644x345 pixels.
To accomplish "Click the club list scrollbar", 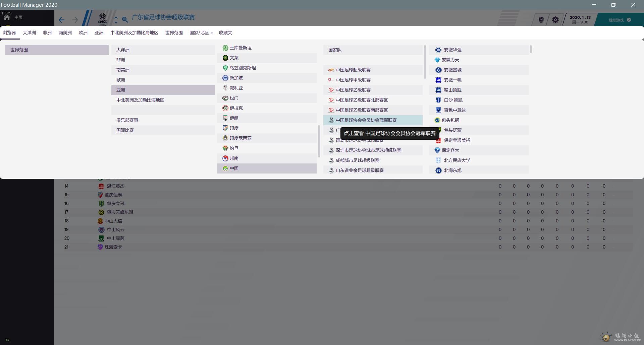I will (531, 49).
